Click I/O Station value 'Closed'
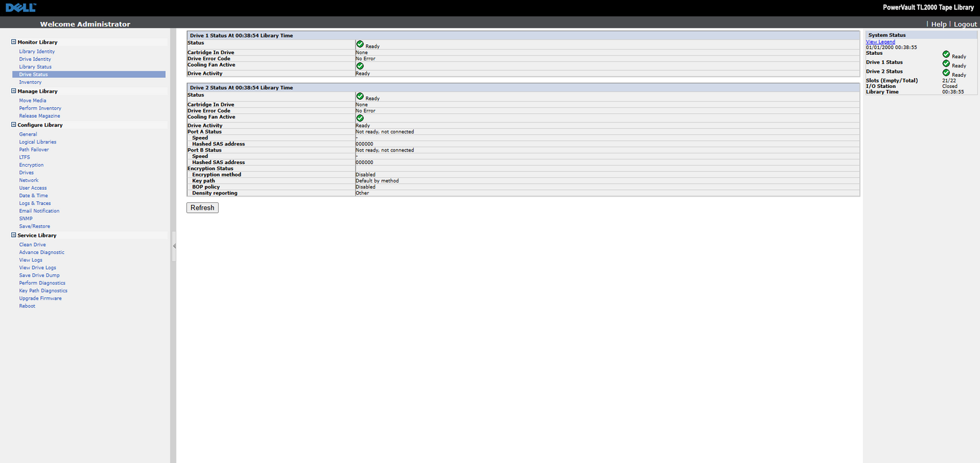Image resolution: width=980 pixels, height=463 pixels. coord(950,86)
